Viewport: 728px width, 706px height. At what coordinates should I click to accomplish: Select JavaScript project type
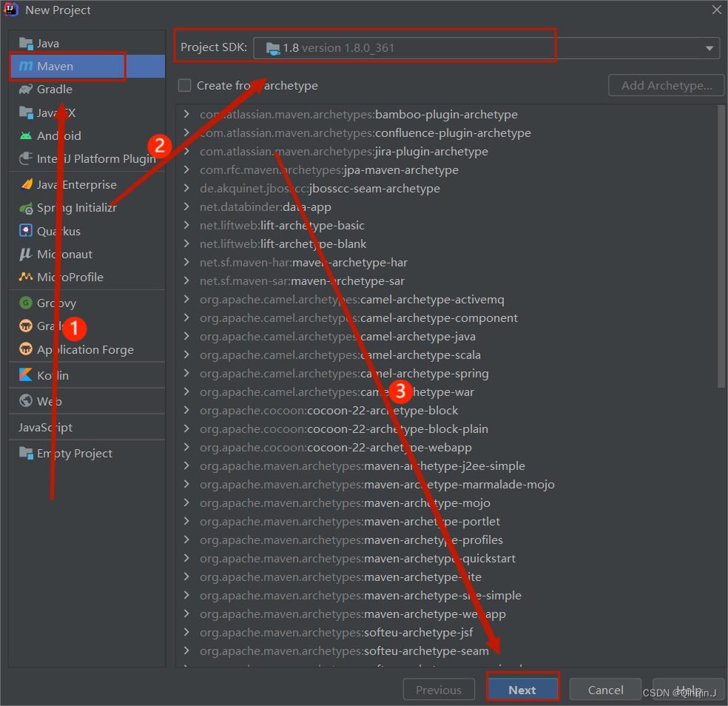click(87, 427)
